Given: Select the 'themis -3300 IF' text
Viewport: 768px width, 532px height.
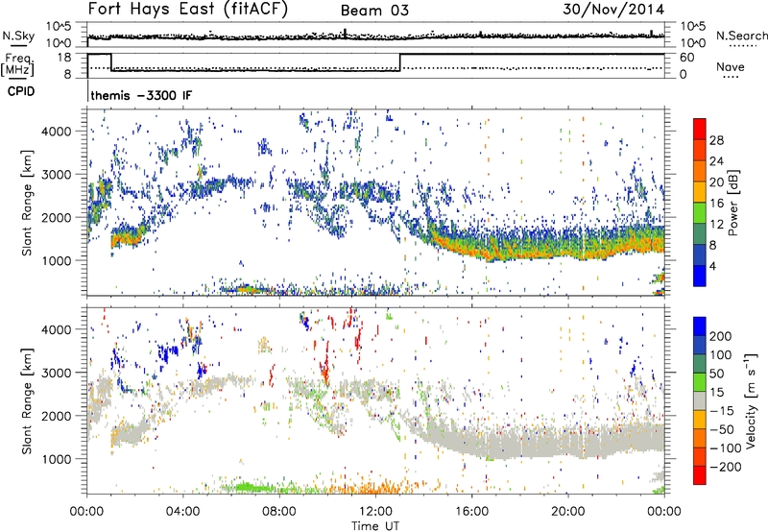Looking at the screenshot, I should click(x=141, y=95).
